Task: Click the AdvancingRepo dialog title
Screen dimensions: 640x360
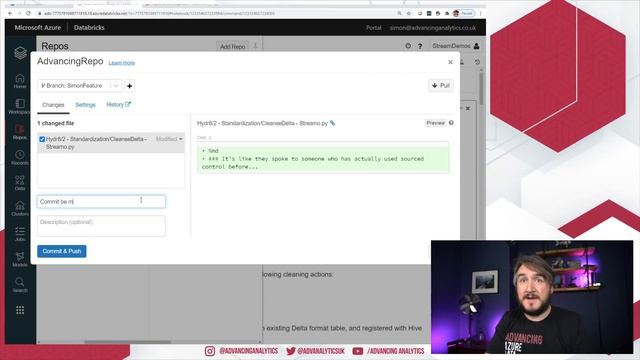Action: [70, 61]
